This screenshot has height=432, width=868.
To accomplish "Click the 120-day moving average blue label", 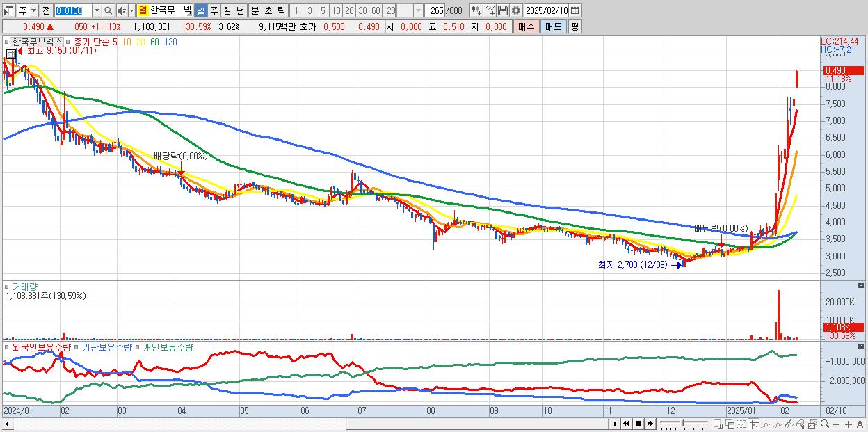I will point(170,42).
